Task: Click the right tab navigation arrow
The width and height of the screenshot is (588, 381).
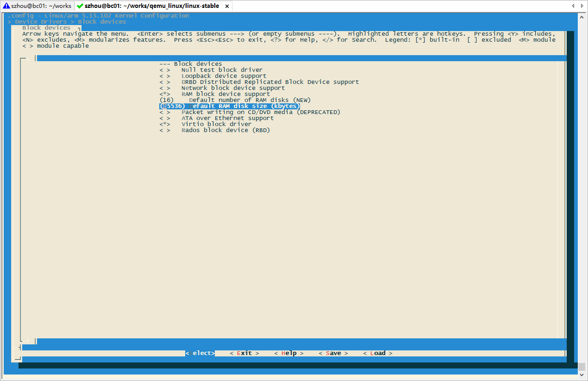Action: point(582,6)
